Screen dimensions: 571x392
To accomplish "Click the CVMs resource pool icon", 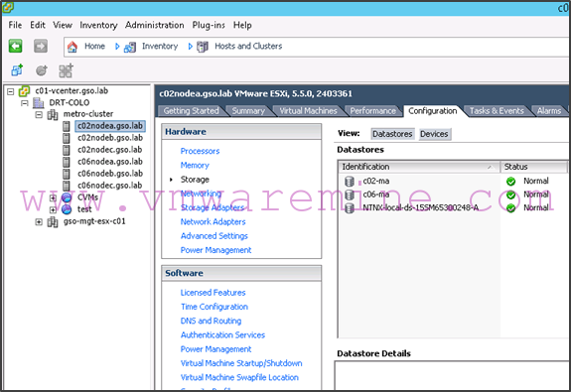I will [67, 197].
